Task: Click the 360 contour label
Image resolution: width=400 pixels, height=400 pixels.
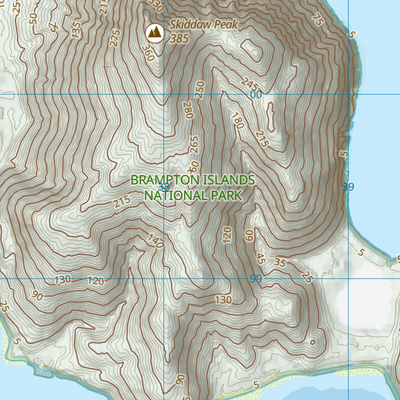Action: tap(149, 53)
